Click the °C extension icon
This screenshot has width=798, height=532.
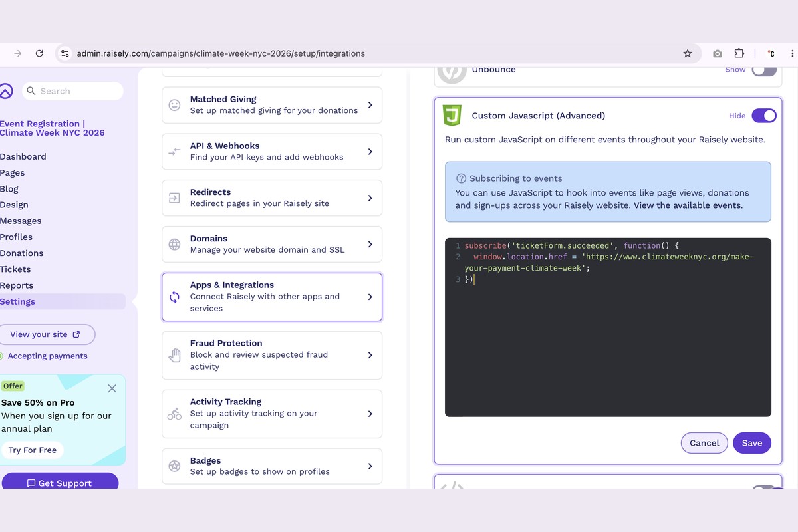771,53
